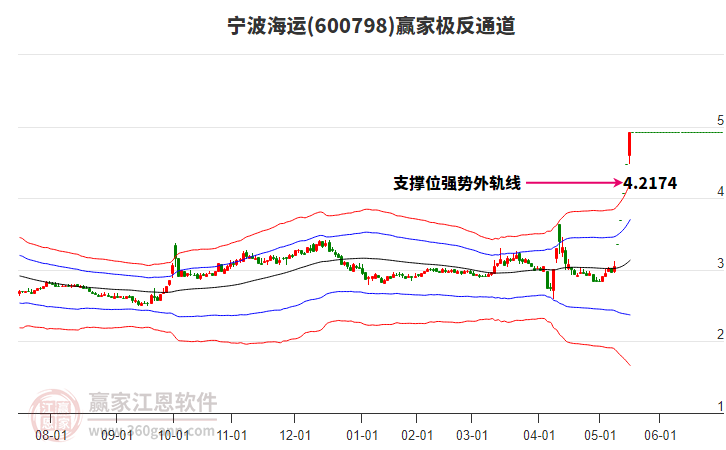Click the label 支撑位强势外轨线
This screenshot has width=726, height=450.
point(457,183)
